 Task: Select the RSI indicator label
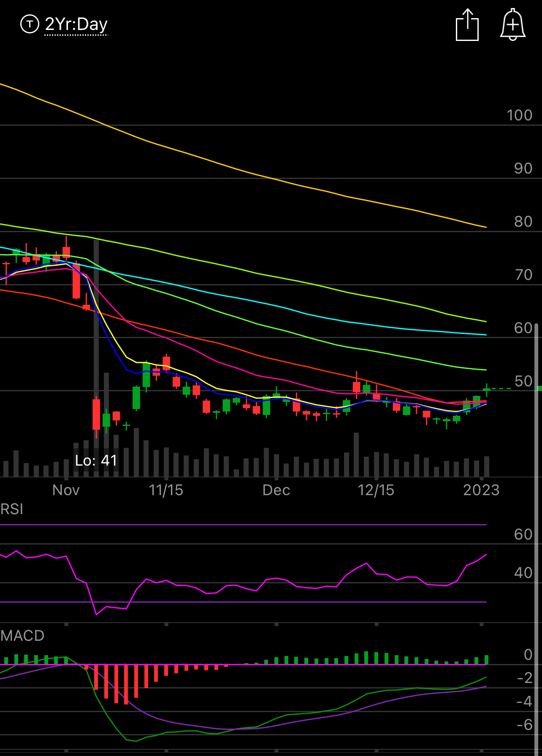pos(12,509)
